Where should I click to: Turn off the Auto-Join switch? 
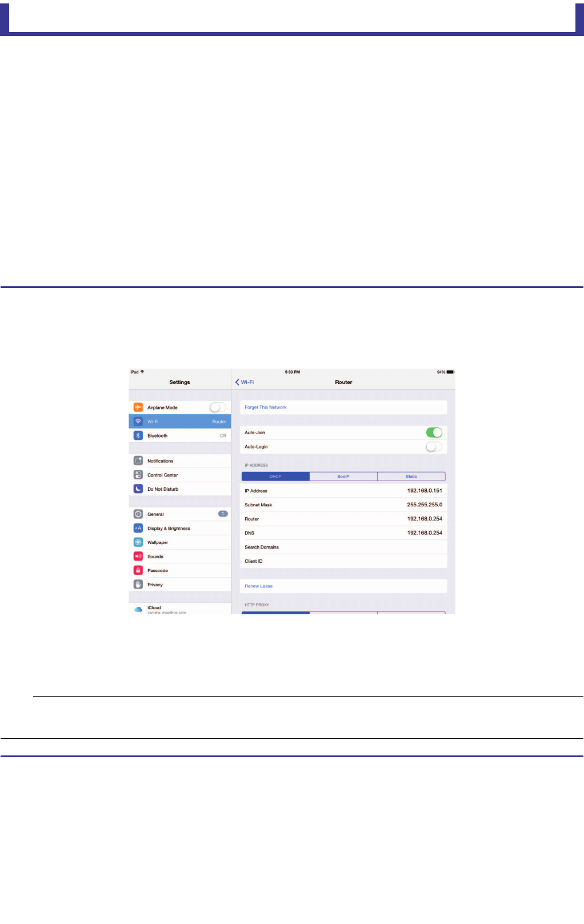(434, 433)
